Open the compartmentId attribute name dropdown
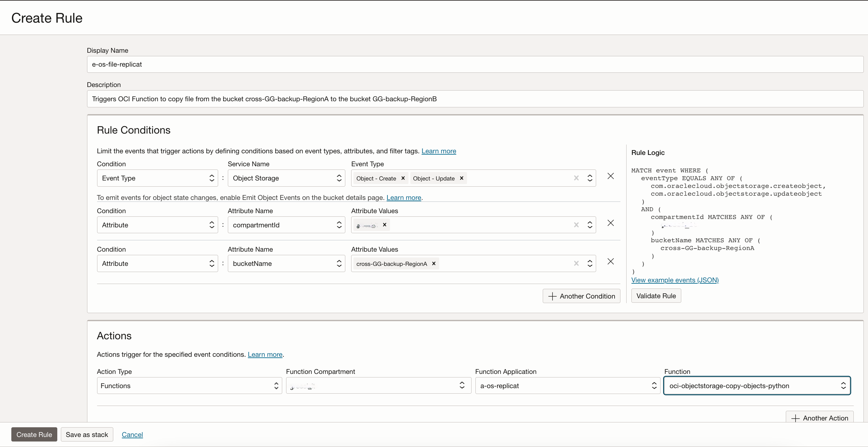Image resolution: width=868 pixels, height=447 pixels. point(286,225)
